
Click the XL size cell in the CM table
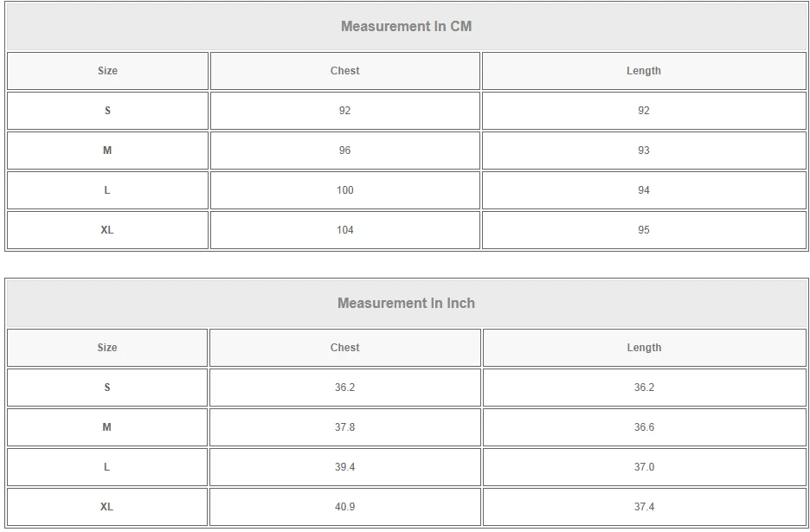[x=107, y=230]
